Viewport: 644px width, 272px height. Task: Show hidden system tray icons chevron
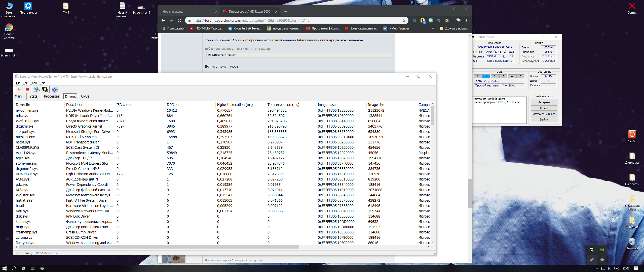click(597, 268)
